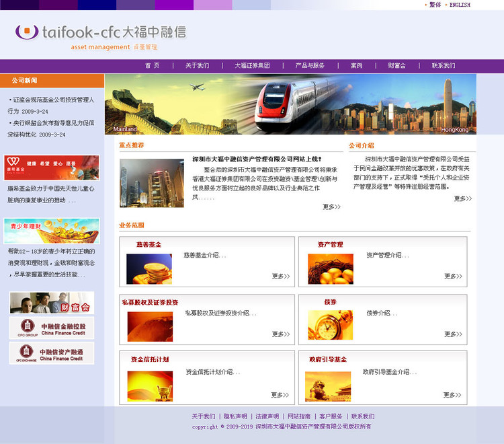This screenshot has width=504, height=444.
Task: Click the gold coins image for 慈善基金
Action: 149,269
